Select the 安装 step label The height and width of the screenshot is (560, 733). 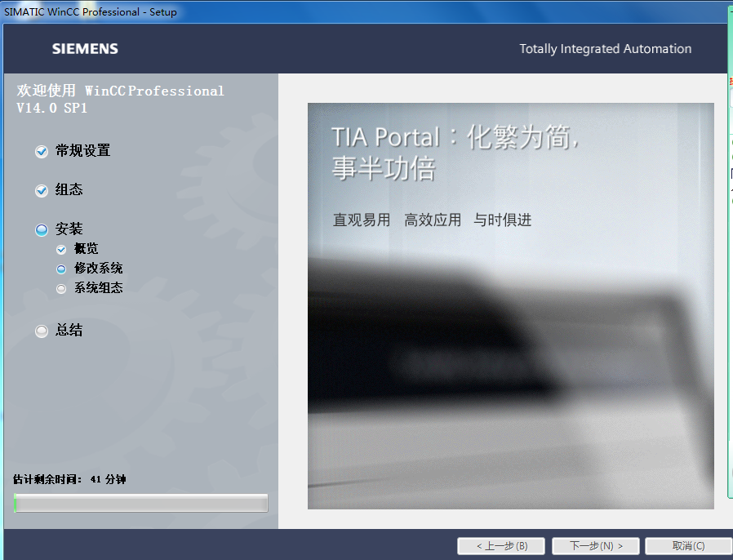click(x=69, y=229)
